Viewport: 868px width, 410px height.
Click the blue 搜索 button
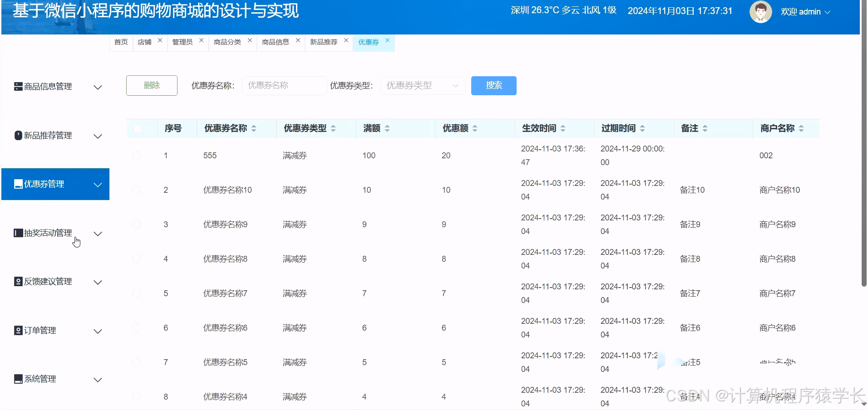pos(494,86)
